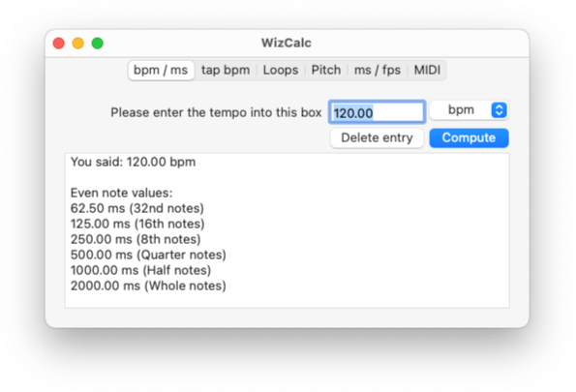Close the WizCalc window with red button
This screenshot has height=392, width=576.
[59, 44]
